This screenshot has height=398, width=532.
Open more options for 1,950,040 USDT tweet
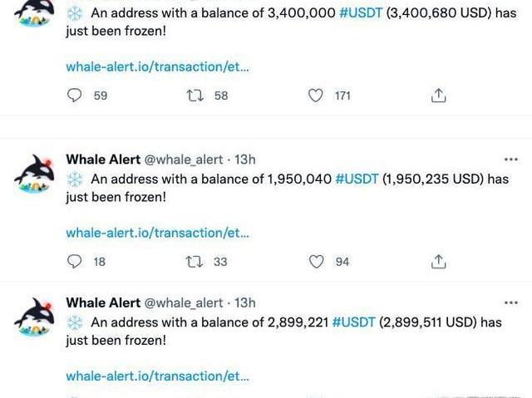click(x=511, y=159)
